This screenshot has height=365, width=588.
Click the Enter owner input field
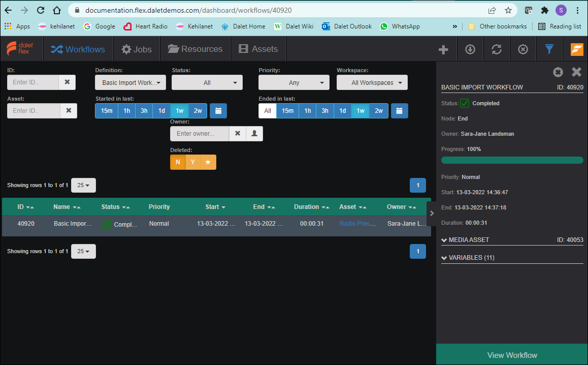(x=199, y=134)
